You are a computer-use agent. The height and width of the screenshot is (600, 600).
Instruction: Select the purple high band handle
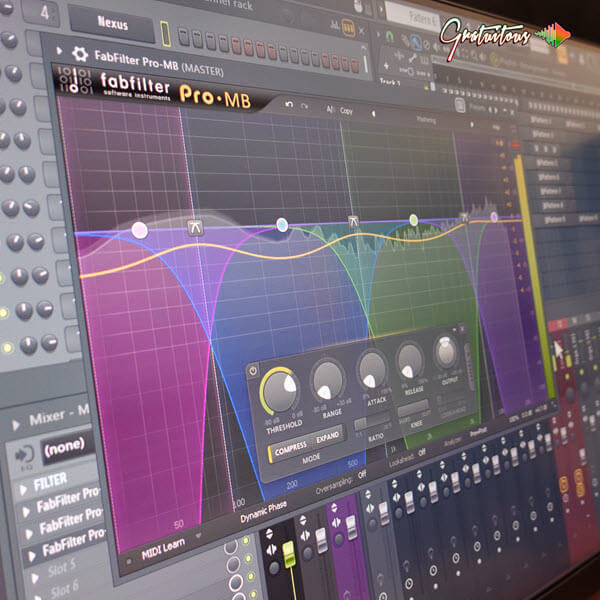tap(494, 217)
